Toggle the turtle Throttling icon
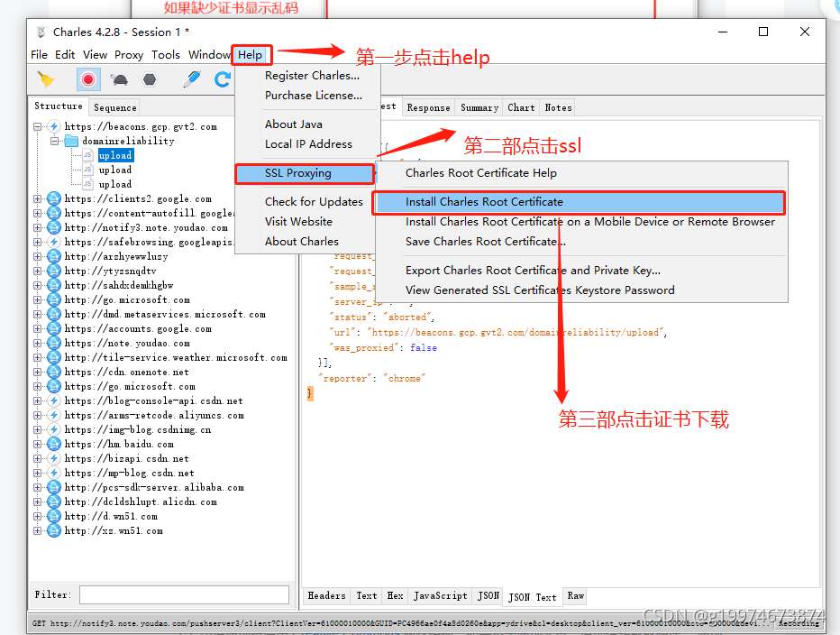Viewport: 840px width, 635px height. coord(119,80)
